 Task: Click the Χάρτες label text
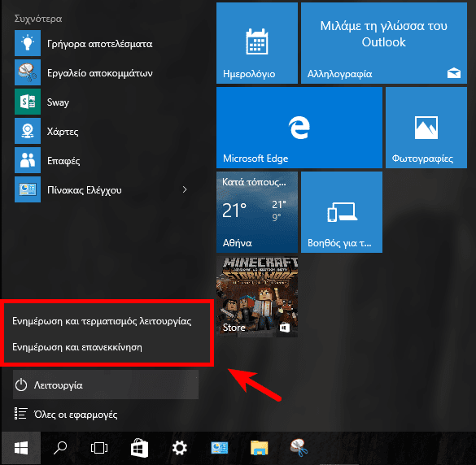(x=63, y=132)
